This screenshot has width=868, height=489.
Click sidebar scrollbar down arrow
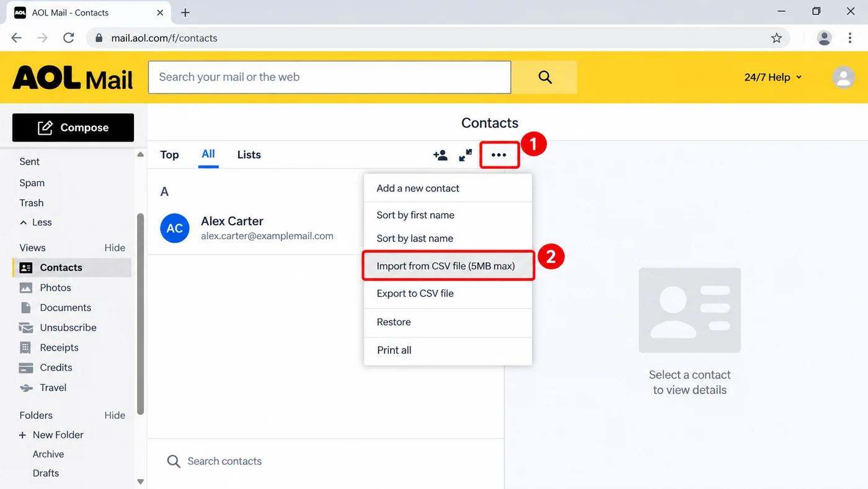point(140,482)
